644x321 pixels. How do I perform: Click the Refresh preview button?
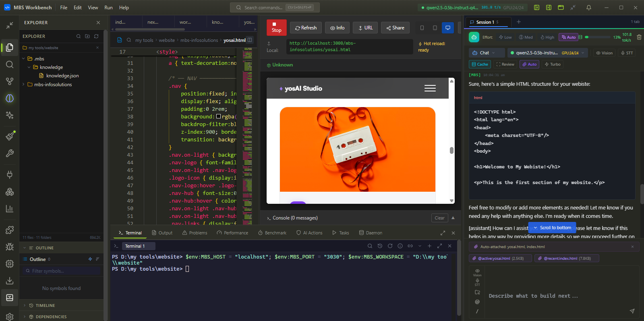tap(306, 28)
